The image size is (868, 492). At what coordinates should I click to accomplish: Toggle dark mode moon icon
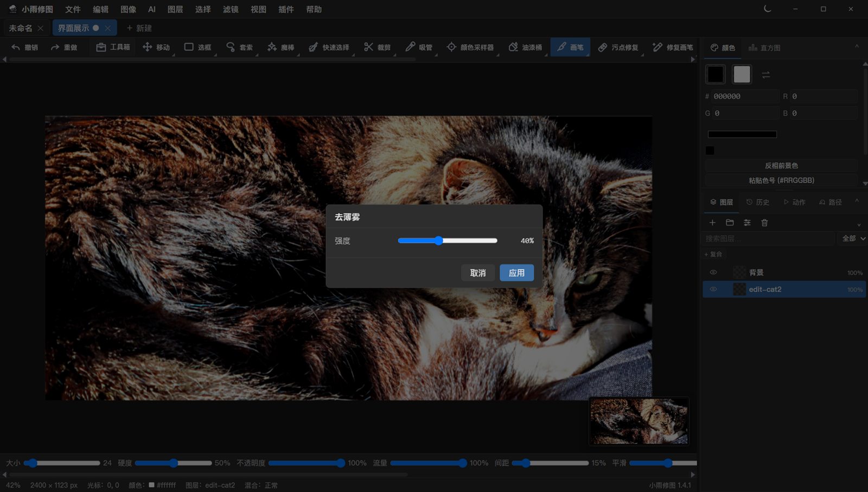click(767, 9)
